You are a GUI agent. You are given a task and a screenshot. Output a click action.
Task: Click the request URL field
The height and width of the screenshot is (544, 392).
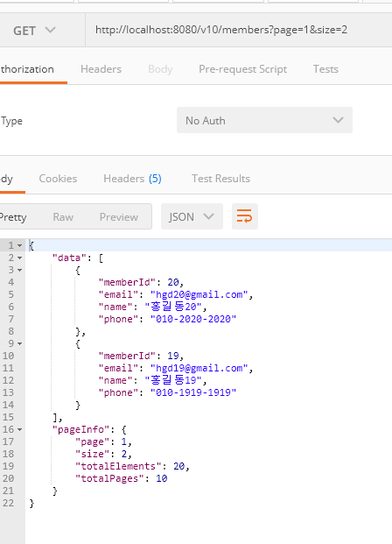pyautogui.click(x=239, y=30)
